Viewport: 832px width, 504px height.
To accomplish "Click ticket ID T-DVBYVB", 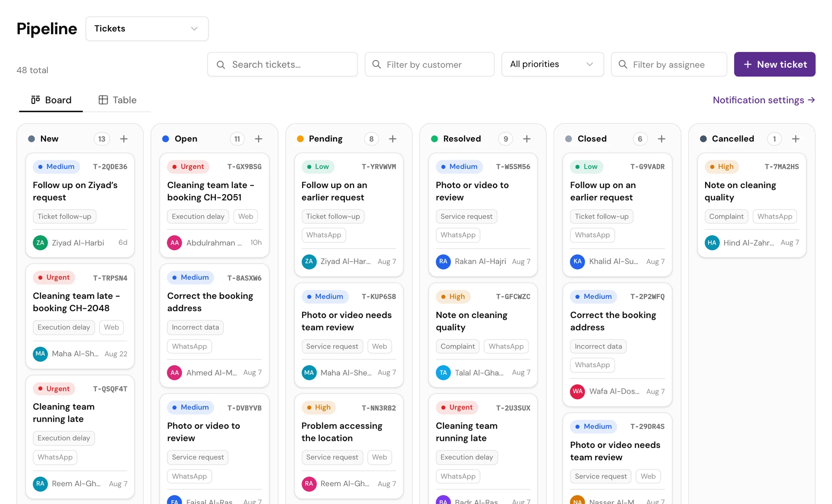I will point(244,408).
